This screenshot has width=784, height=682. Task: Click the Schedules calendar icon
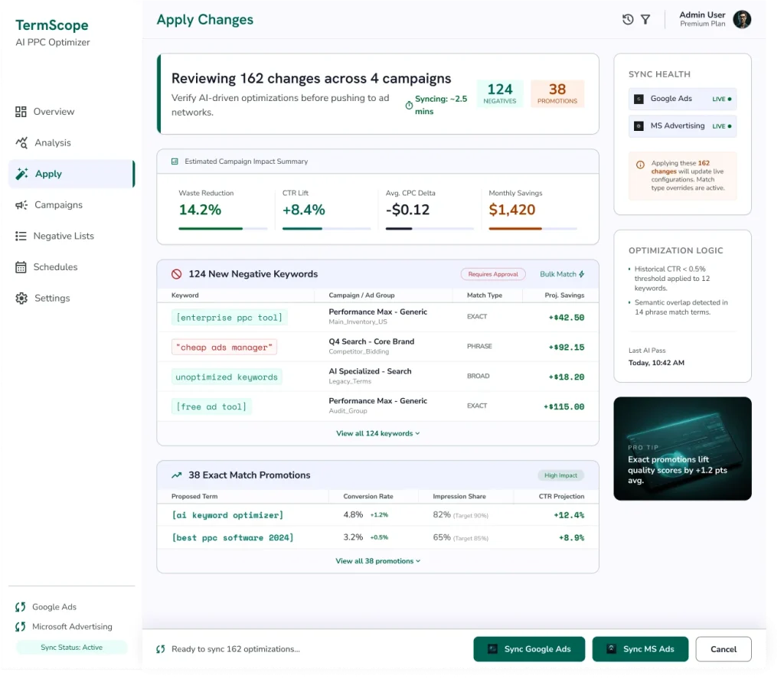(21, 267)
